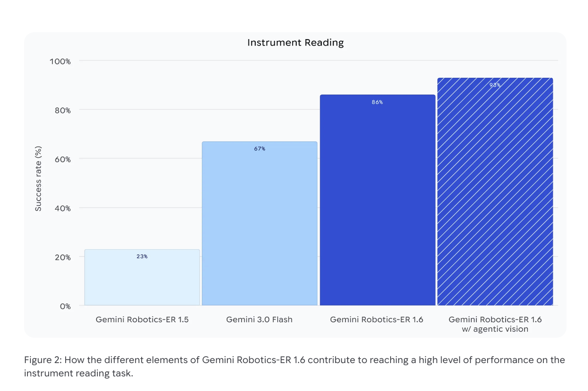Click the Gemini 3.0 Flash x-axis label
The image size is (588, 391).
pyautogui.click(x=259, y=320)
